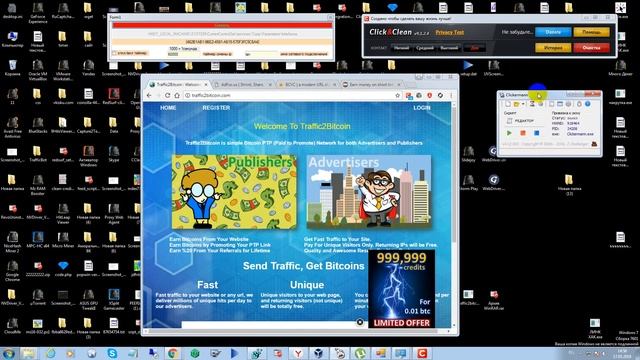Click the blue button in Click&Clean

pos(553,32)
